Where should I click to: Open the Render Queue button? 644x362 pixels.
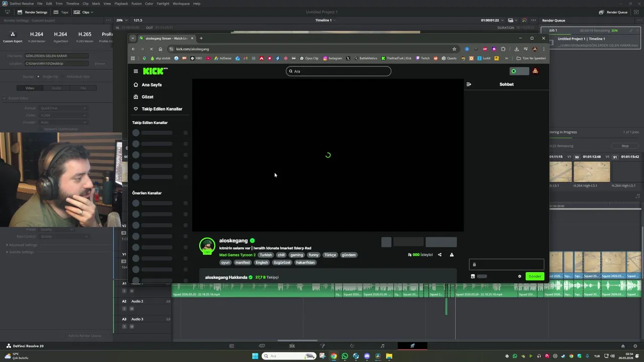pyautogui.click(x=613, y=12)
